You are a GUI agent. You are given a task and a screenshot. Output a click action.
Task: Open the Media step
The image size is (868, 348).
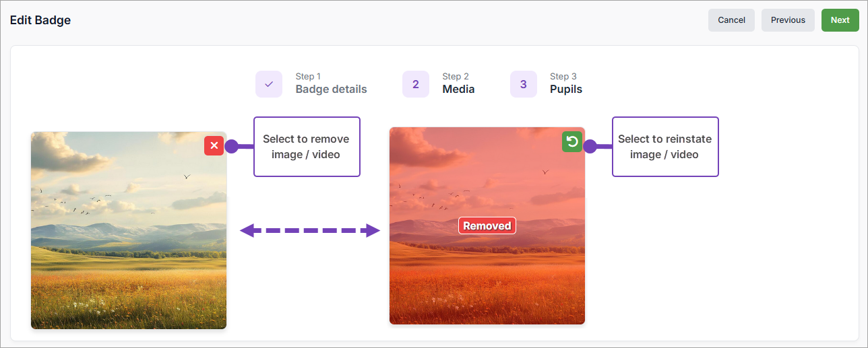pyautogui.click(x=458, y=89)
